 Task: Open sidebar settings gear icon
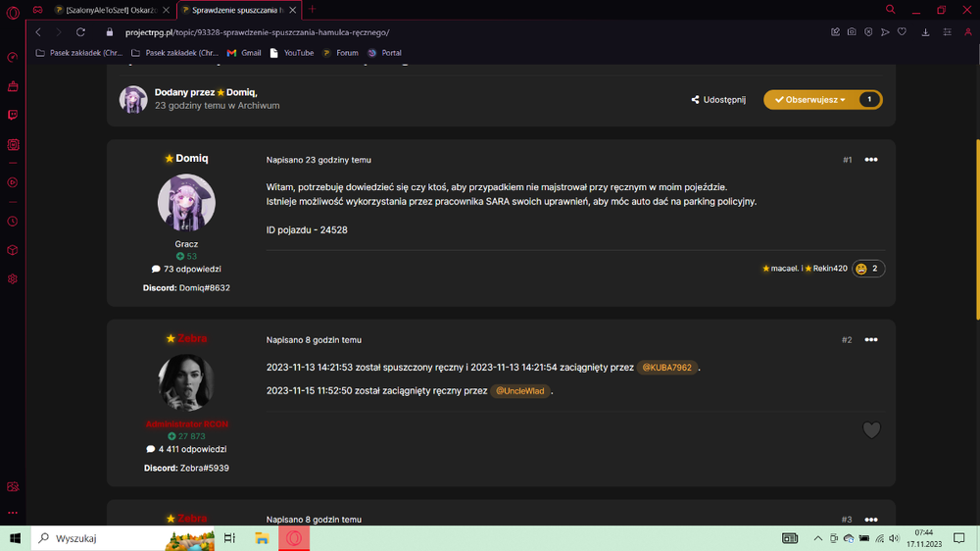coord(13,279)
